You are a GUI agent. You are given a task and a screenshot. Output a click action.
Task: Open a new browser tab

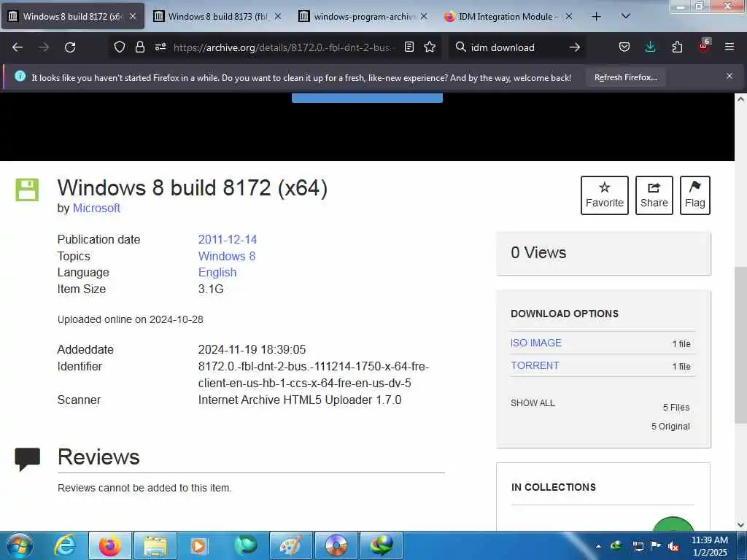point(596,17)
